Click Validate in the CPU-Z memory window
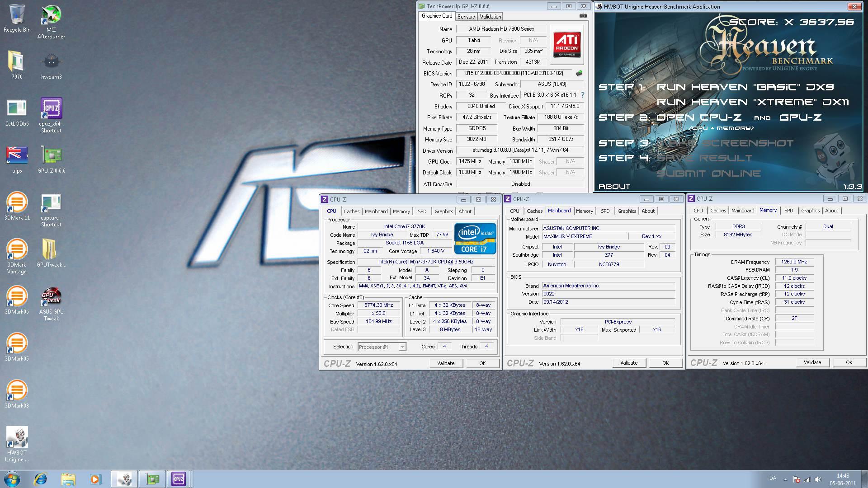This screenshot has width=868, height=488. point(812,362)
